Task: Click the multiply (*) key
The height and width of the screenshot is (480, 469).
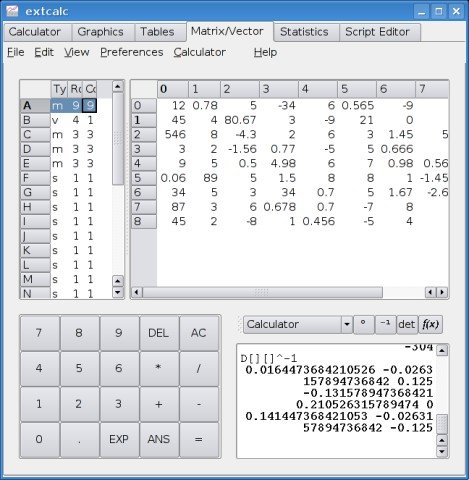Action: pos(158,368)
